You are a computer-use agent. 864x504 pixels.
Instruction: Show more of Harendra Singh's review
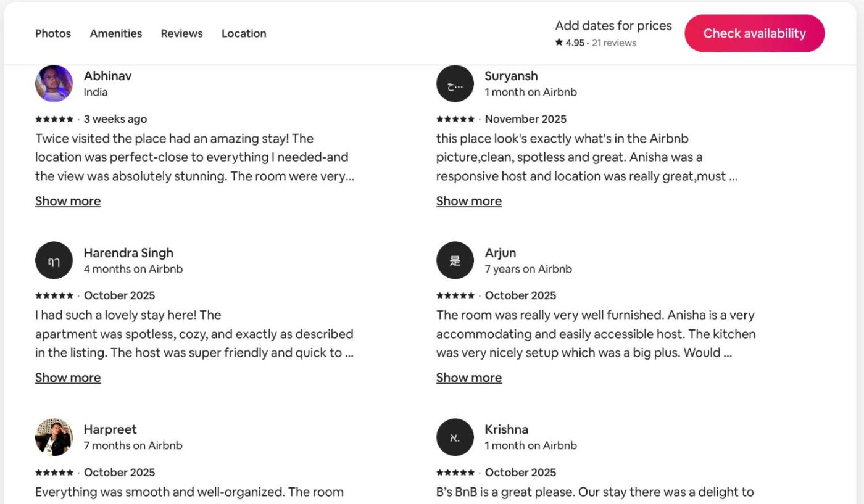[68, 378]
